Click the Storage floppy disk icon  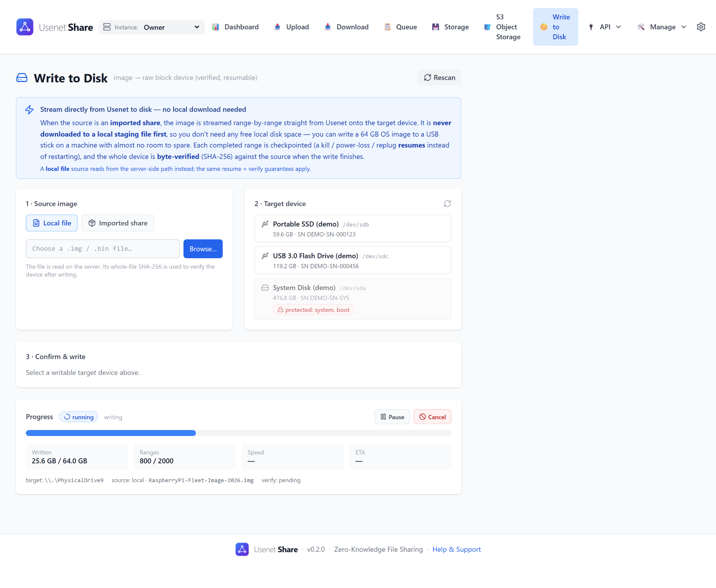click(436, 27)
